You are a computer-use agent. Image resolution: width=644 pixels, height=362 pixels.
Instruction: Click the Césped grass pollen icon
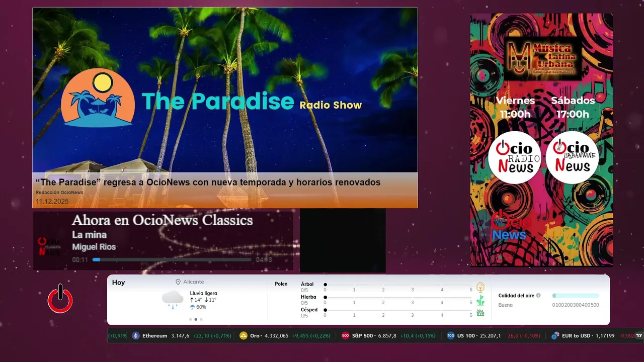[x=480, y=313]
